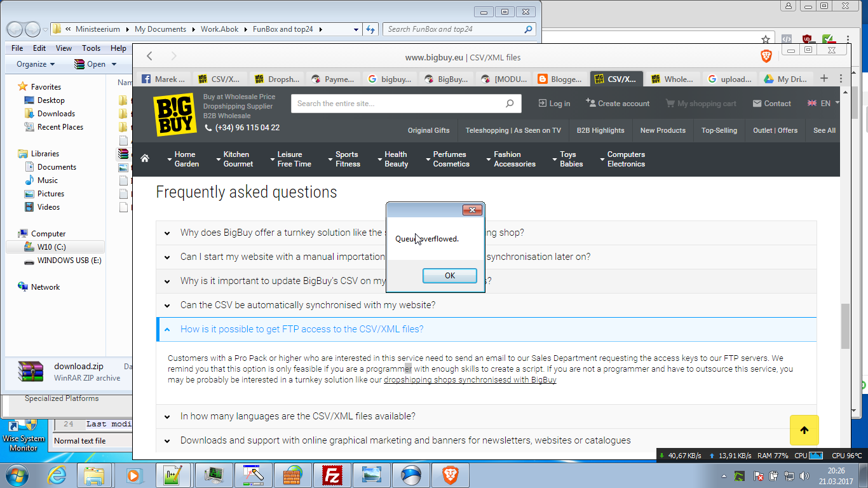Viewport: 868px width, 488px height.
Task: Click the taskbar clock showing 20:26
Action: pyautogui.click(x=837, y=476)
